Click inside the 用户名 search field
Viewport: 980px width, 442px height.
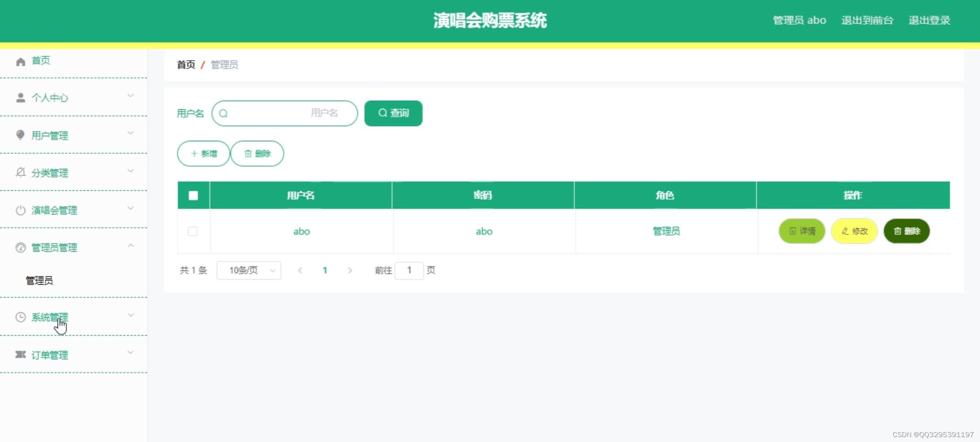[x=285, y=113]
